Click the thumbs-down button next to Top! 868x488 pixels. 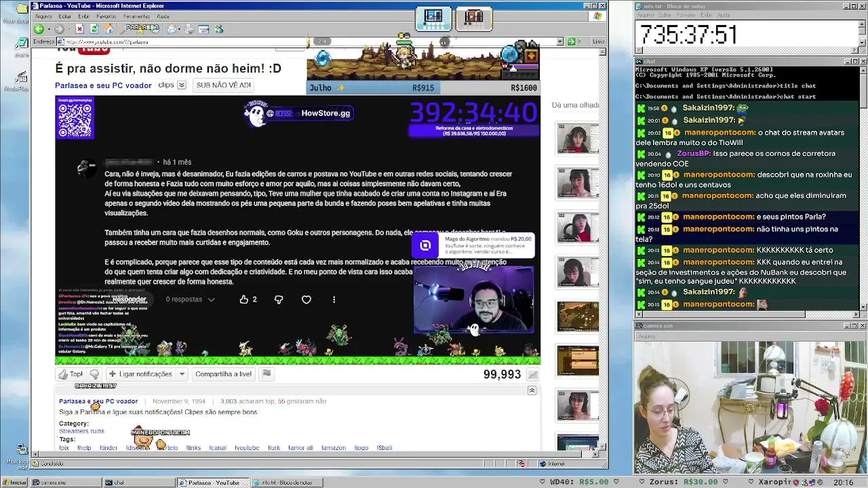94,374
